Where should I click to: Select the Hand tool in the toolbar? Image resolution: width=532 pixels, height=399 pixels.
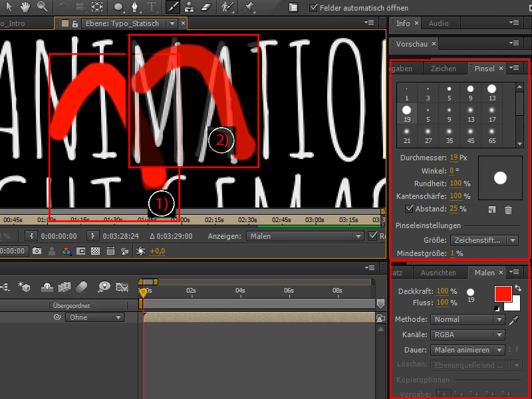(25, 7)
